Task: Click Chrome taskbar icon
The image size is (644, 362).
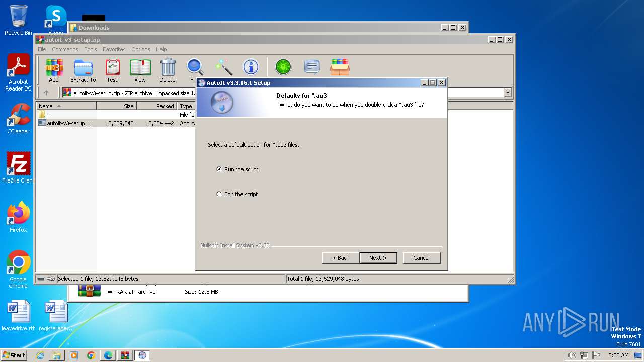Action: [x=91, y=355]
